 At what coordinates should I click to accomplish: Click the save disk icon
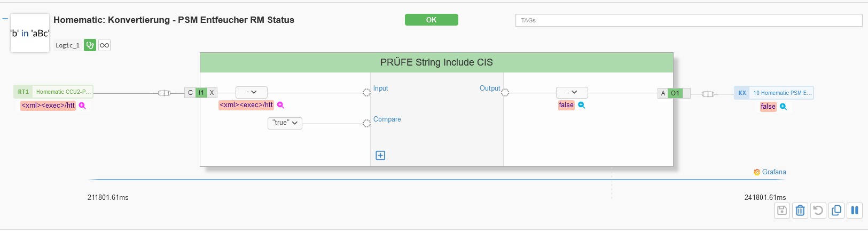[782, 210]
